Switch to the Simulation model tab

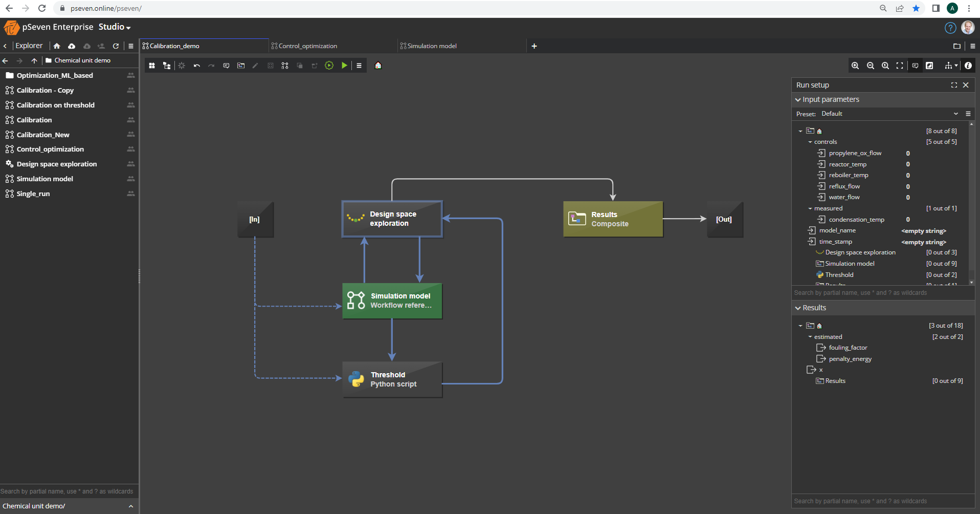point(461,46)
